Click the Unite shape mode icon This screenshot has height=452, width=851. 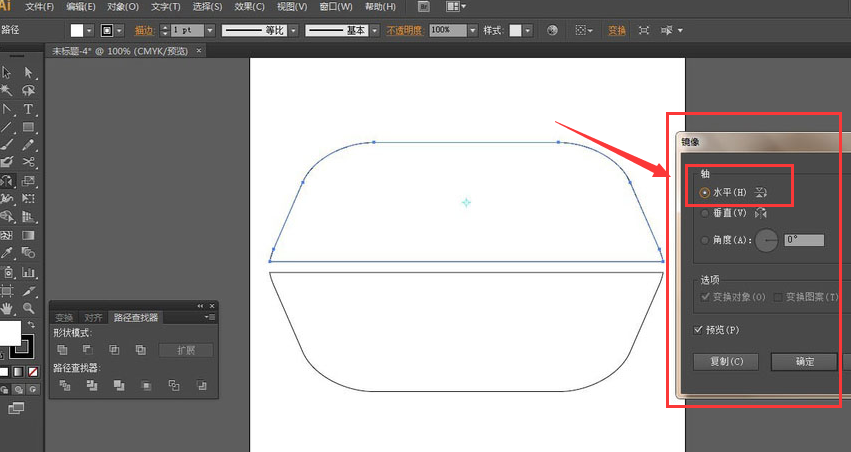62,350
